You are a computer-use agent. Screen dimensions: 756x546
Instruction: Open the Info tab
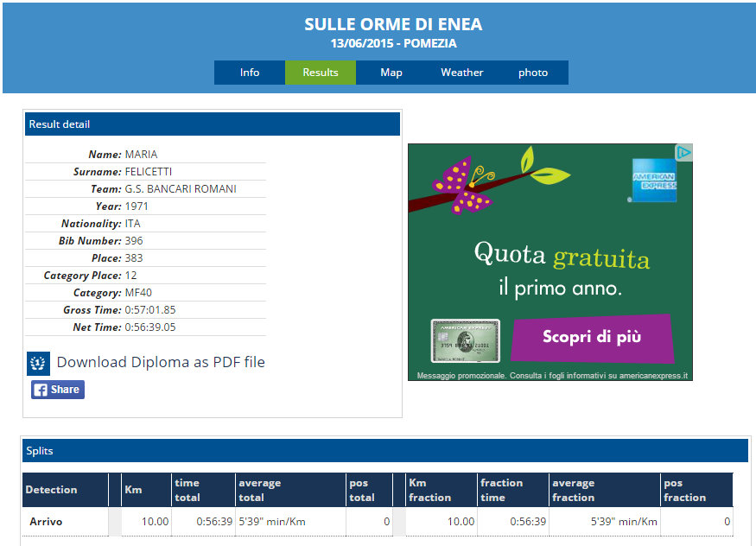(x=250, y=73)
